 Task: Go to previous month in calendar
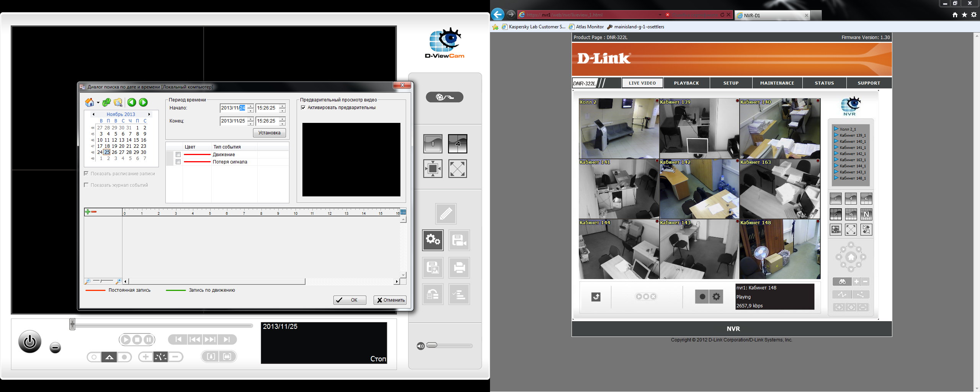pyautogui.click(x=93, y=114)
